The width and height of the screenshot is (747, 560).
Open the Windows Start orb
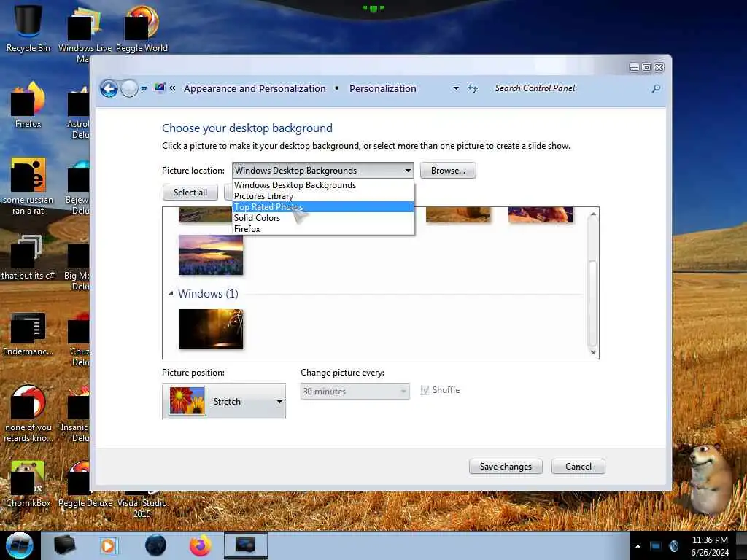click(x=19, y=545)
